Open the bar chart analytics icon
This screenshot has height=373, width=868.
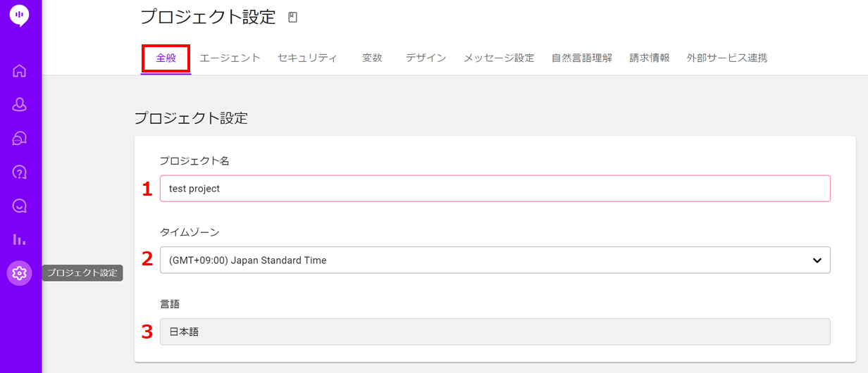[x=20, y=239]
